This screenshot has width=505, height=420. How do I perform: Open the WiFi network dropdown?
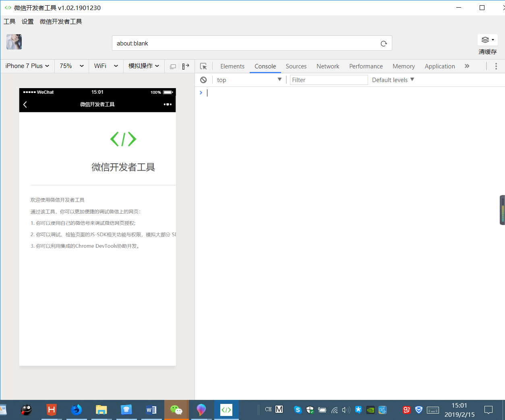[106, 66]
